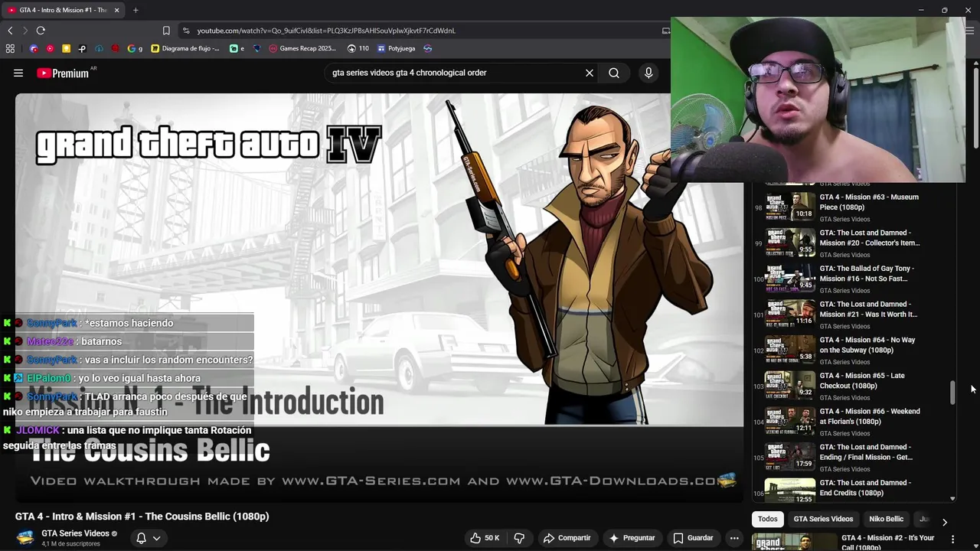Run search with the magnifier button
This screenshot has width=980, height=551.
pos(614,73)
